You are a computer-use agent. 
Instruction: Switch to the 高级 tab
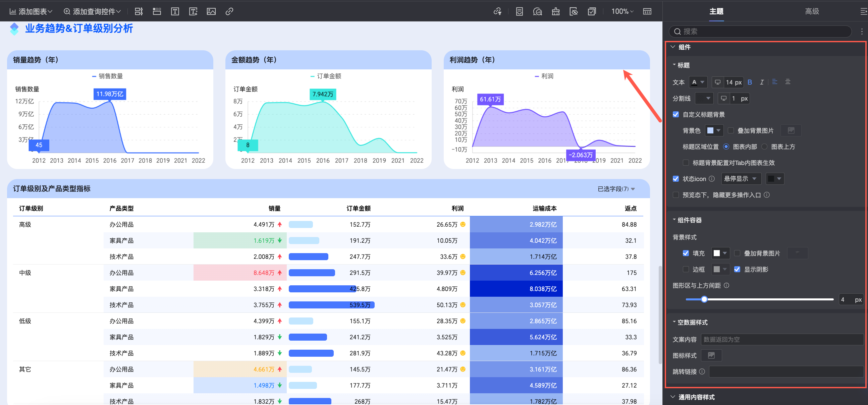point(812,11)
